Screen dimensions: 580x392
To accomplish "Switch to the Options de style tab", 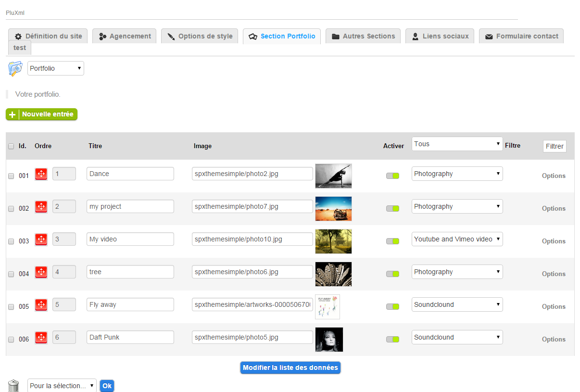I will tap(199, 36).
